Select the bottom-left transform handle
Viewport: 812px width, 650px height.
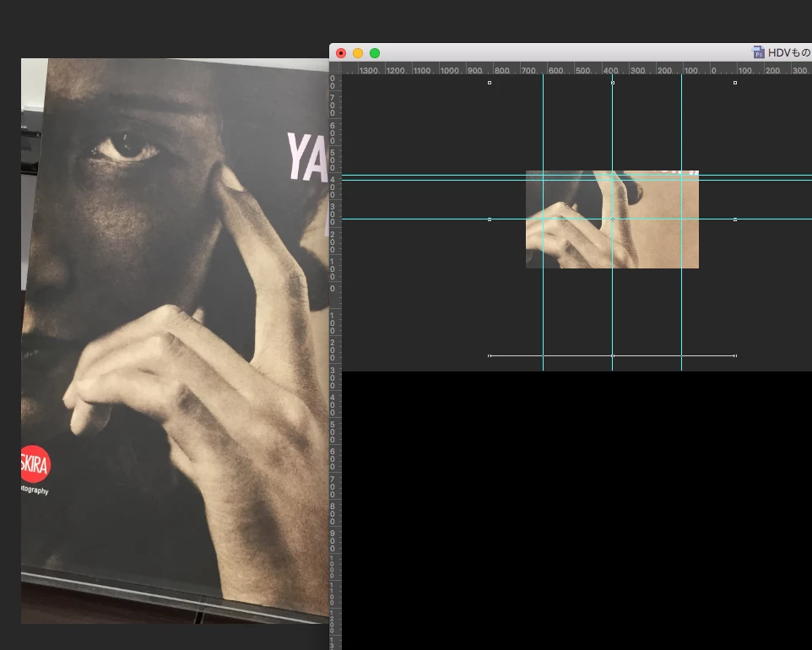pyautogui.click(x=490, y=356)
